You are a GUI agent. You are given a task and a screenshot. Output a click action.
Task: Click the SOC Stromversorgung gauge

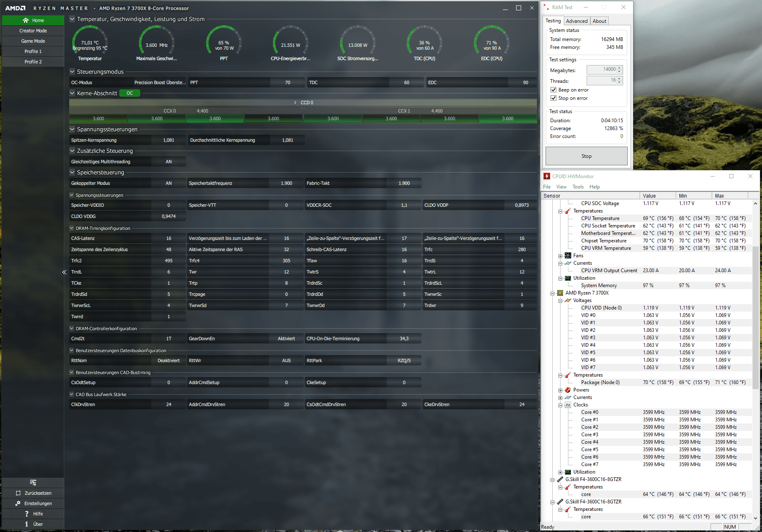(x=358, y=43)
